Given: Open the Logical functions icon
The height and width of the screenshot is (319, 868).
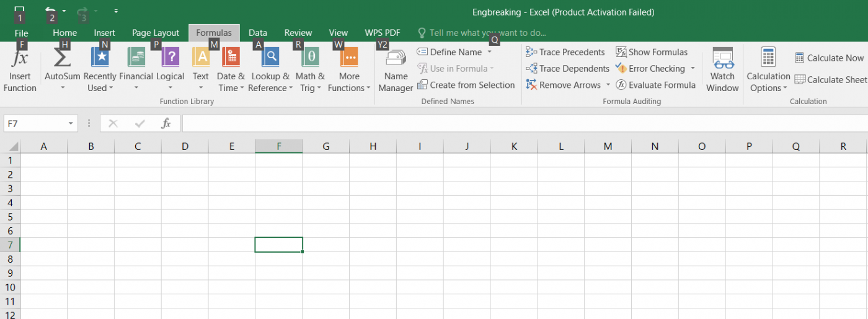Looking at the screenshot, I should [170, 58].
